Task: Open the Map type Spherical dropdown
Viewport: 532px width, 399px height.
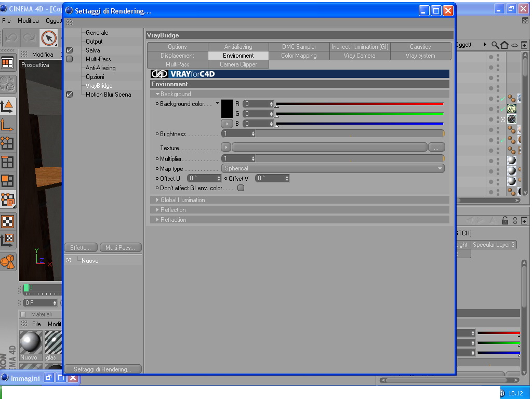Action: click(x=332, y=168)
